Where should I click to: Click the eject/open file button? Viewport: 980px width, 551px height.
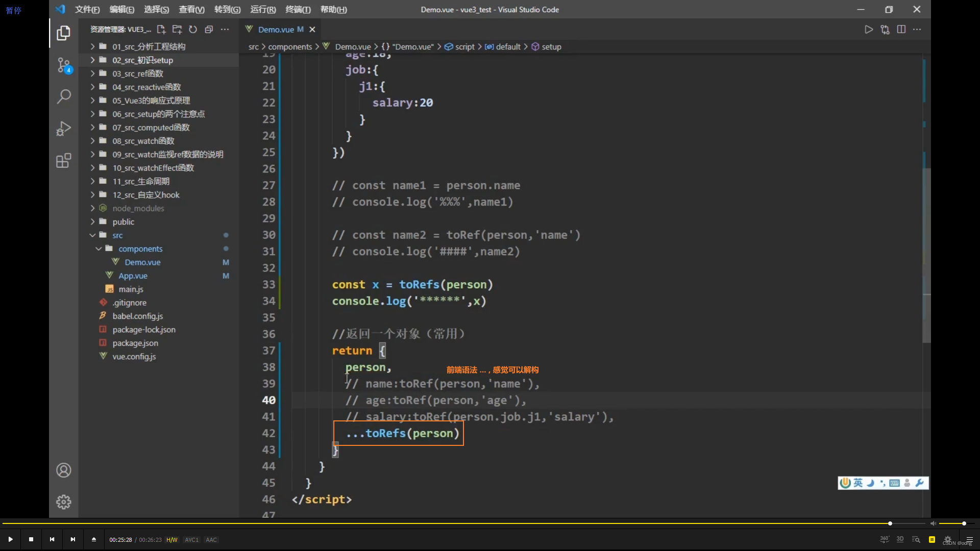click(94, 539)
